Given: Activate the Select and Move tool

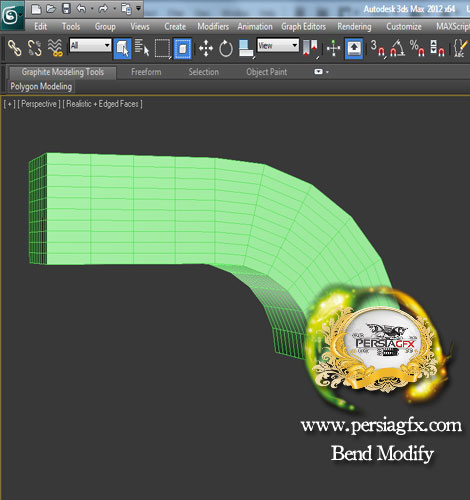Looking at the screenshot, I should 206,49.
